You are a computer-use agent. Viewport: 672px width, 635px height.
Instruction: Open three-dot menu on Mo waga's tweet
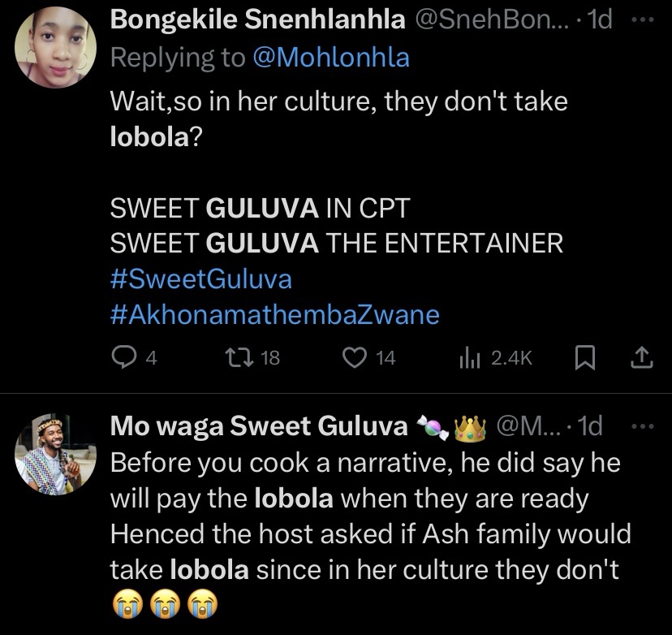click(642, 425)
